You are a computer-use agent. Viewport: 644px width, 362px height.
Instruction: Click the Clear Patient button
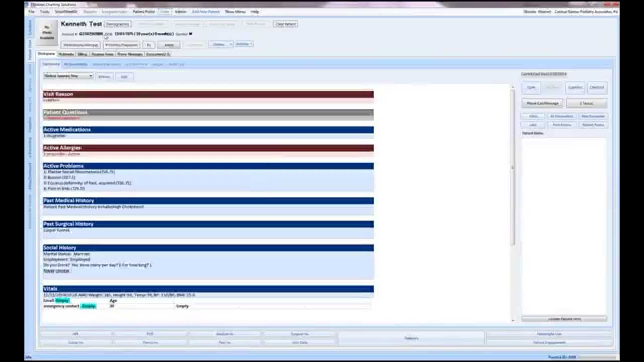[285, 24]
